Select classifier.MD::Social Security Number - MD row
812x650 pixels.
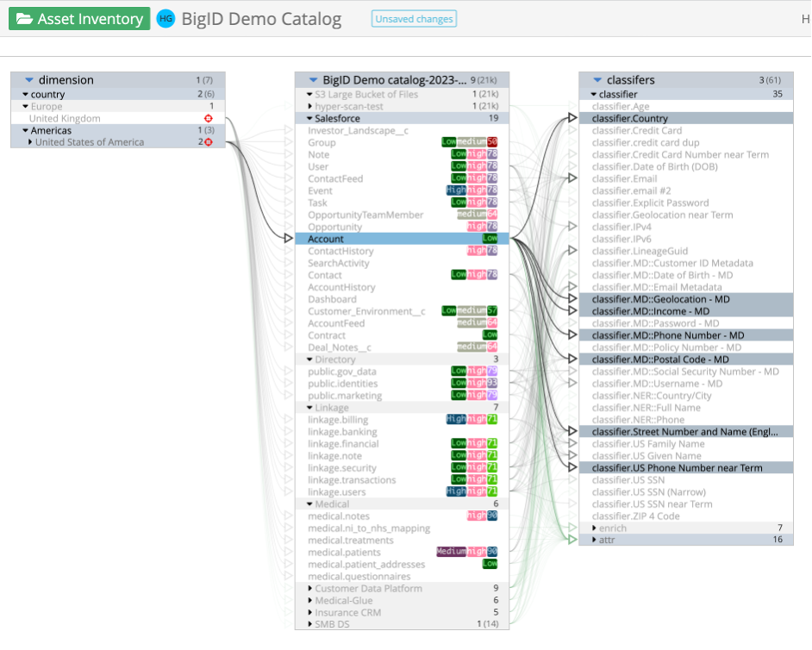point(686,372)
